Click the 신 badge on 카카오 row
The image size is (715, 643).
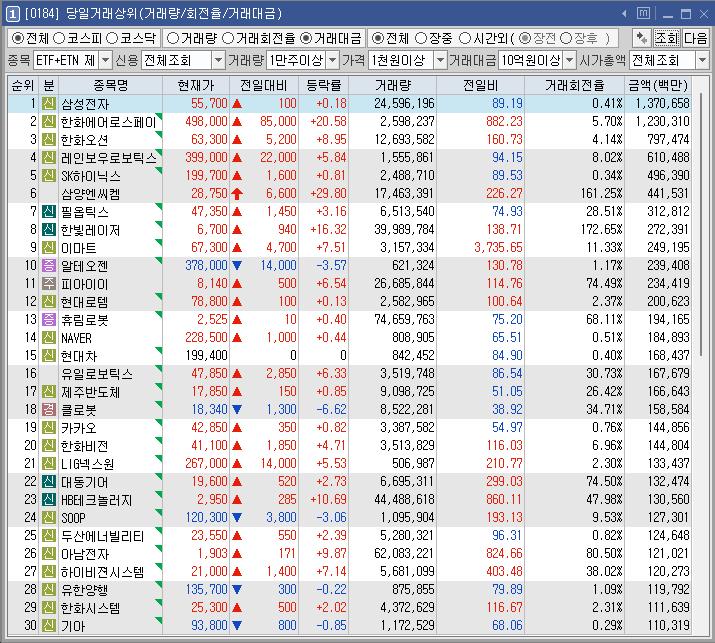pyautogui.click(x=49, y=428)
